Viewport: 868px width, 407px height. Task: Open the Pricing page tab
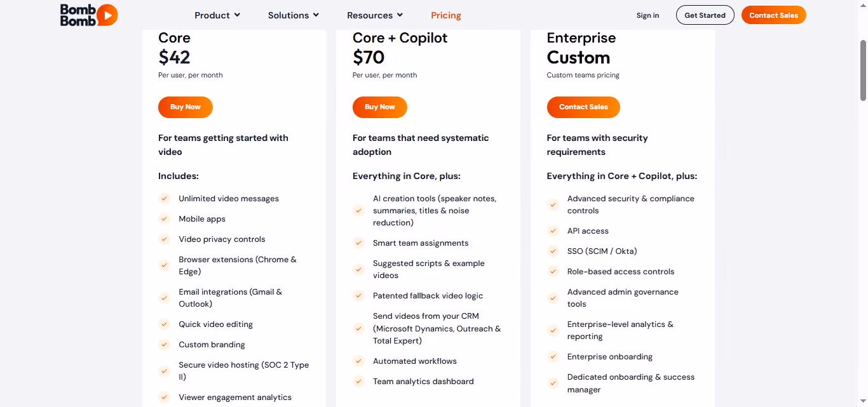click(446, 15)
